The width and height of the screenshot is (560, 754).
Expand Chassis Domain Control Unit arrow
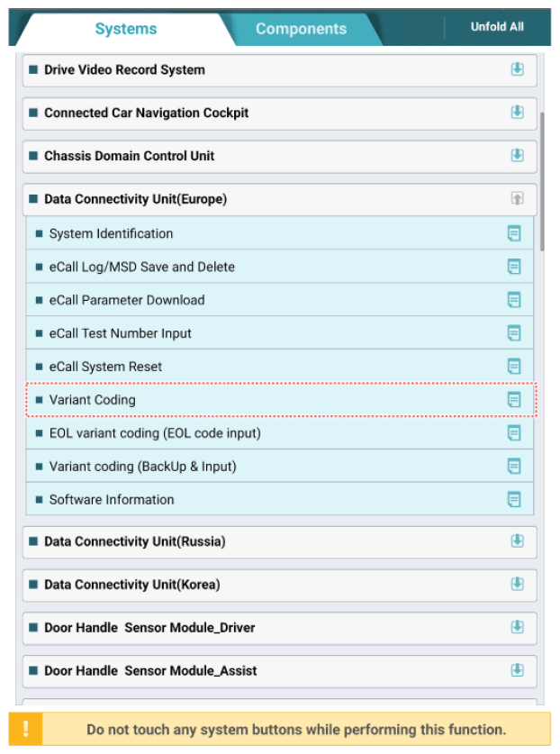point(517,156)
